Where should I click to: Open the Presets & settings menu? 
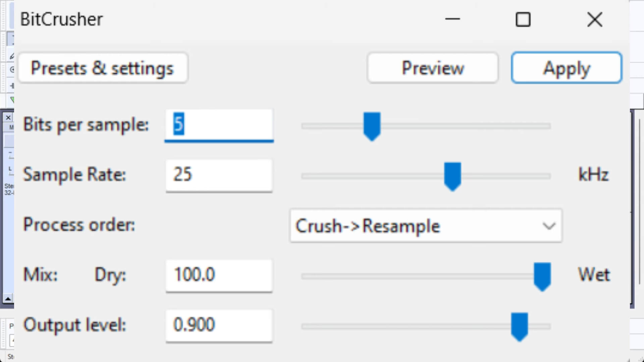pyautogui.click(x=102, y=68)
